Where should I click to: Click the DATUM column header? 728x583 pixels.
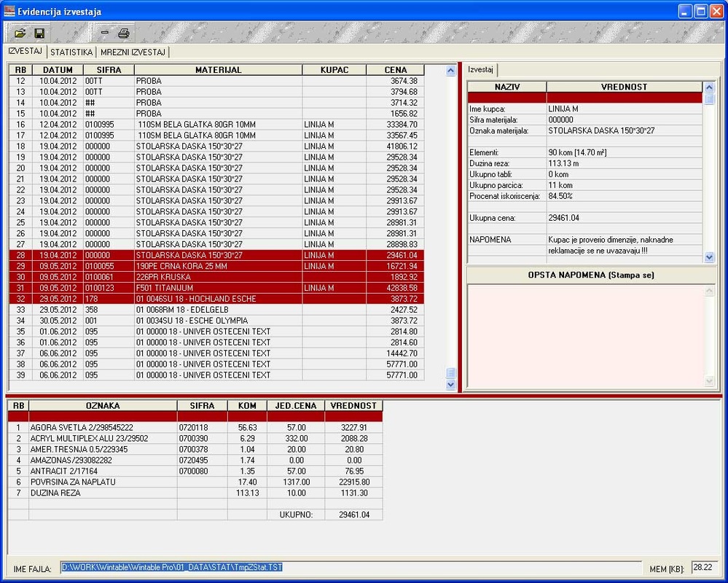click(57, 70)
